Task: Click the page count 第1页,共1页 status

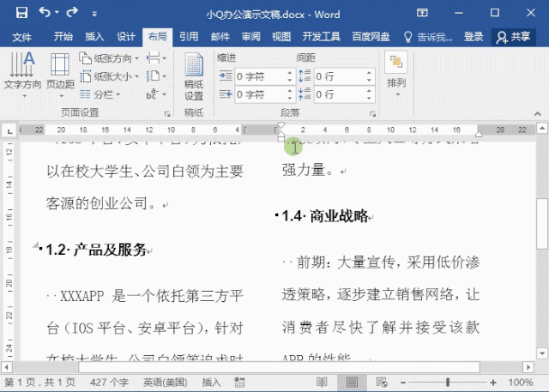Action: [40, 383]
